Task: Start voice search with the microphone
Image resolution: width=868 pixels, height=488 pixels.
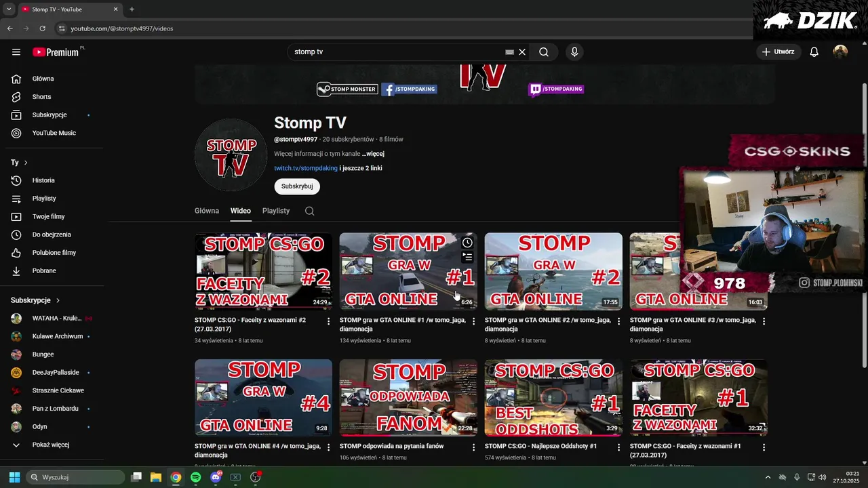Action: (574, 52)
